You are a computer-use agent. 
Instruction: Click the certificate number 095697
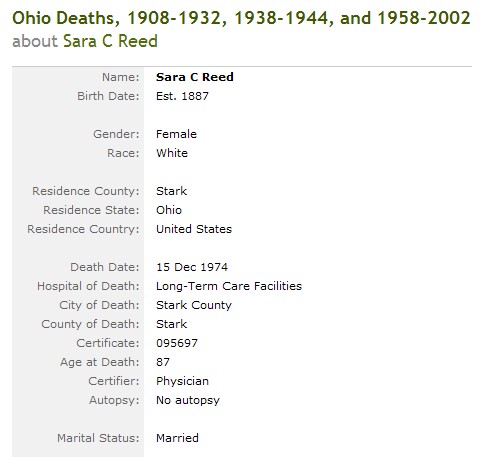[x=177, y=343]
